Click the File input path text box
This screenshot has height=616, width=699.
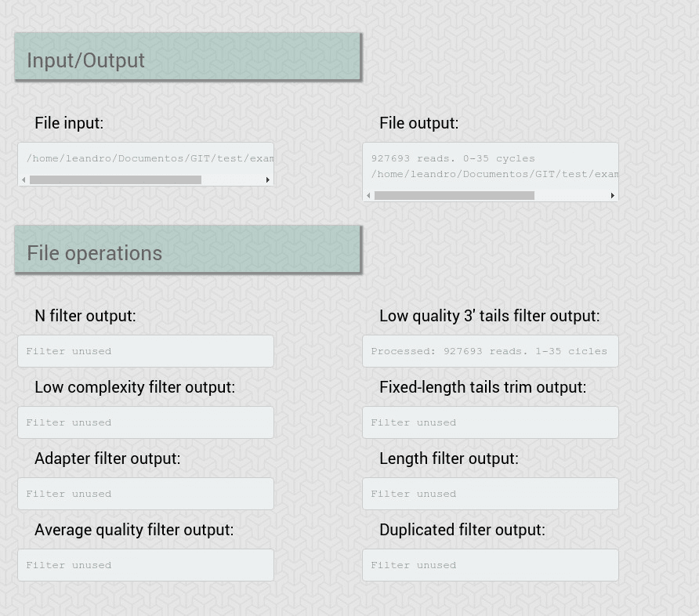(146, 158)
